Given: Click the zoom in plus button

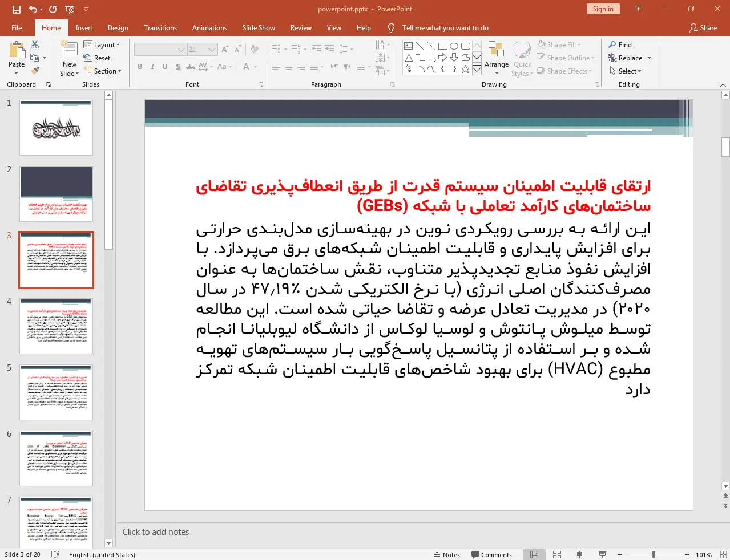Looking at the screenshot, I should pos(687,554).
